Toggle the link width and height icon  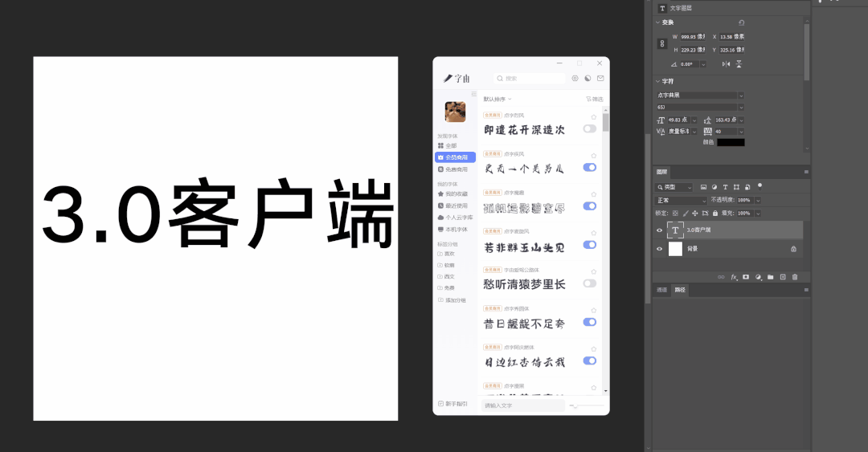click(x=662, y=43)
